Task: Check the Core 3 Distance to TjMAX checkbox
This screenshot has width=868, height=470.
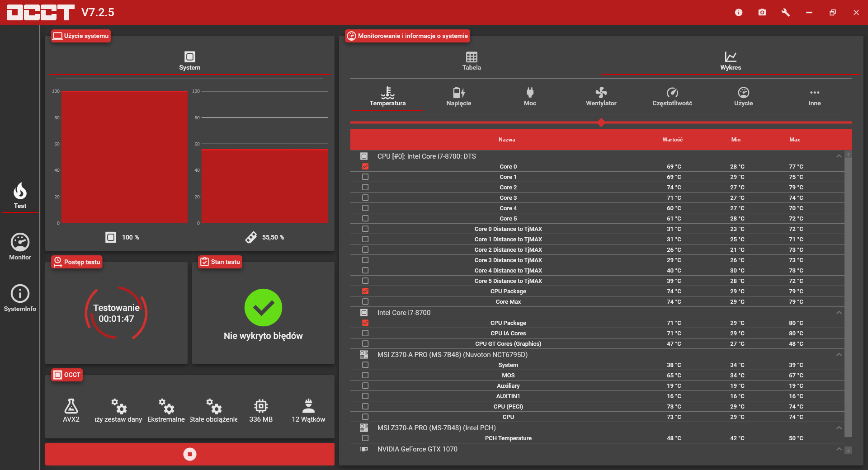Action: click(365, 260)
